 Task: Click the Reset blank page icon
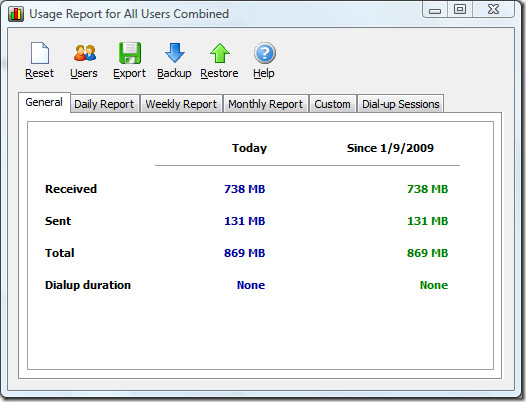(40, 53)
